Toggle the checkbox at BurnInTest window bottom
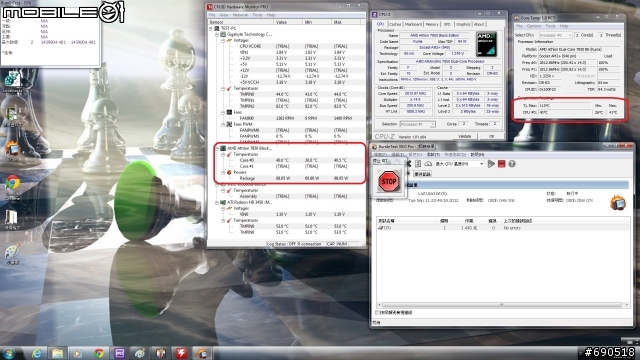The height and width of the screenshot is (360, 640). point(377,313)
